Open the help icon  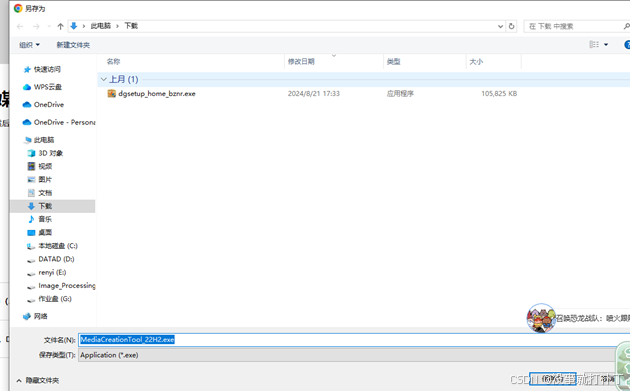627,45
